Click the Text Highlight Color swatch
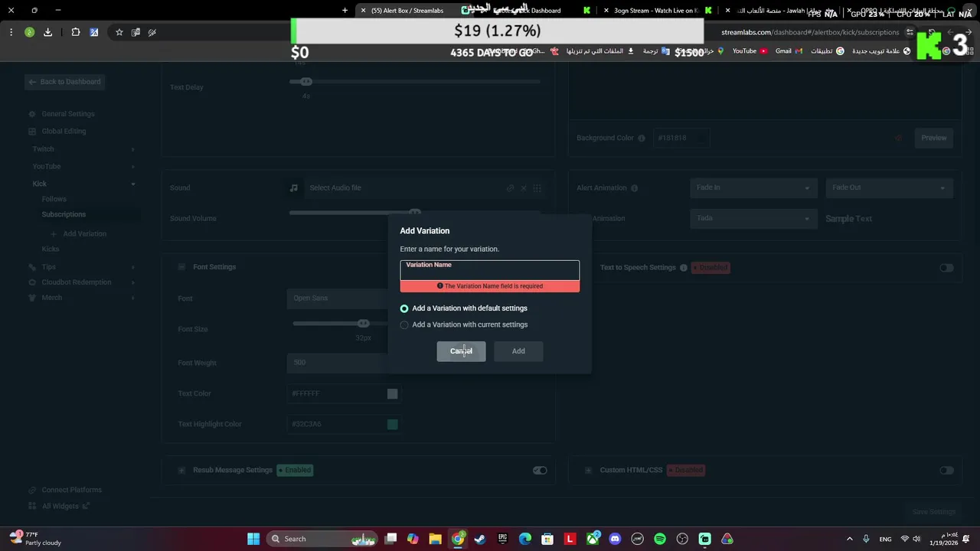980x551 pixels. click(x=392, y=425)
